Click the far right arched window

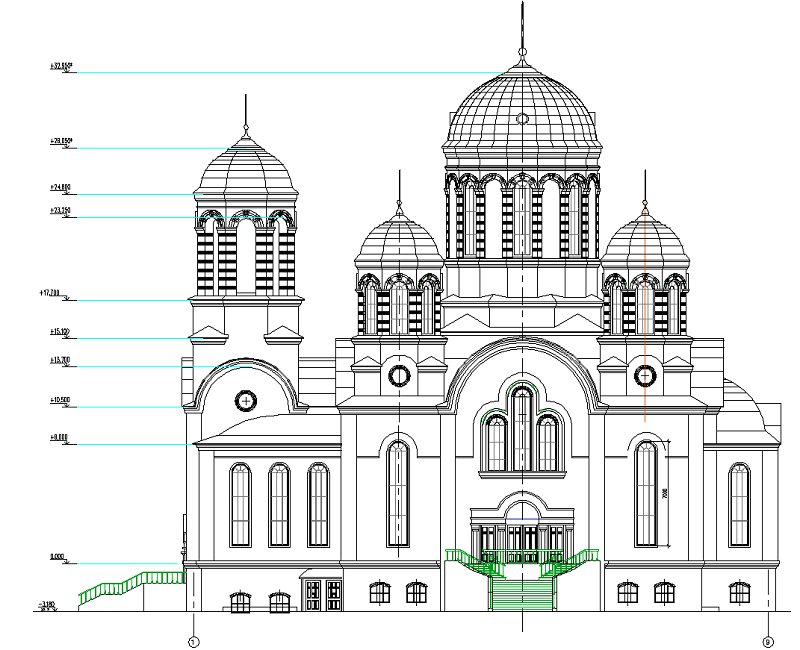pyautogui.click(x=739, y=505)
